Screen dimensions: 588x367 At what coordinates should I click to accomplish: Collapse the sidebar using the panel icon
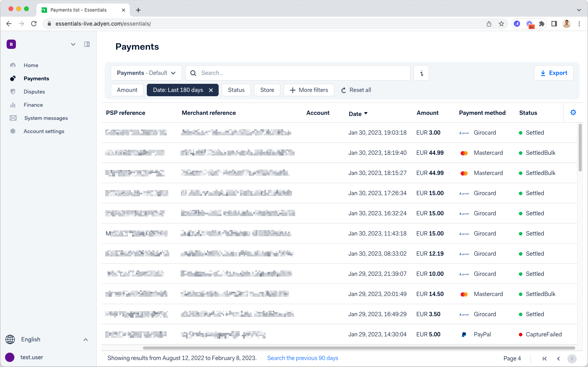point(87,44)
